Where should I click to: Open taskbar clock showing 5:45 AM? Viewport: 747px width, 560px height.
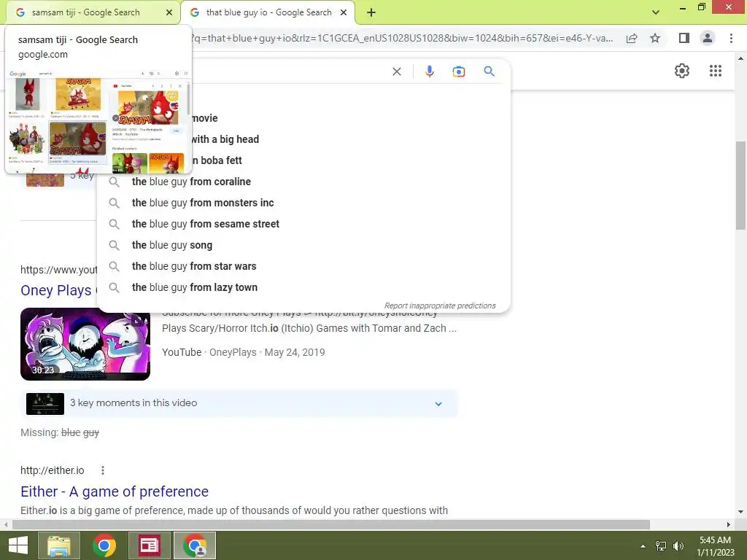tap(716, 546)
